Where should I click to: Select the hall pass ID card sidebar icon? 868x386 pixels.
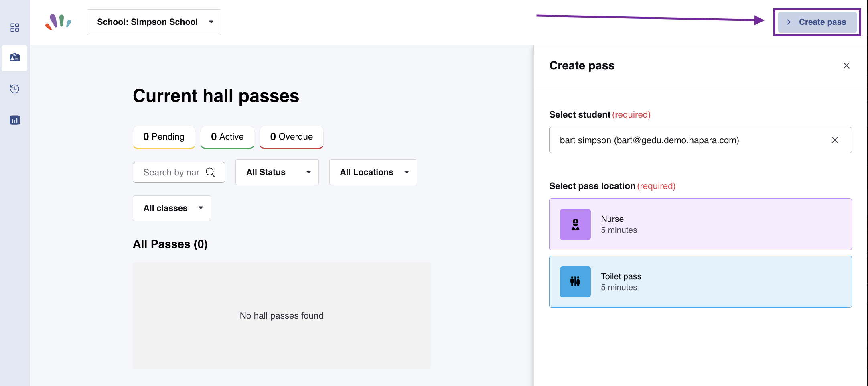click(15, 58)
